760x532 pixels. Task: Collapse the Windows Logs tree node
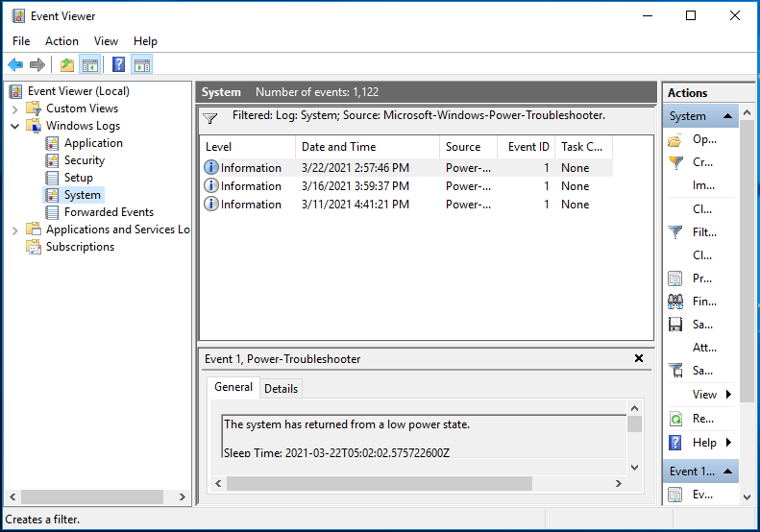pyautogui.click(x=15, y=126)
